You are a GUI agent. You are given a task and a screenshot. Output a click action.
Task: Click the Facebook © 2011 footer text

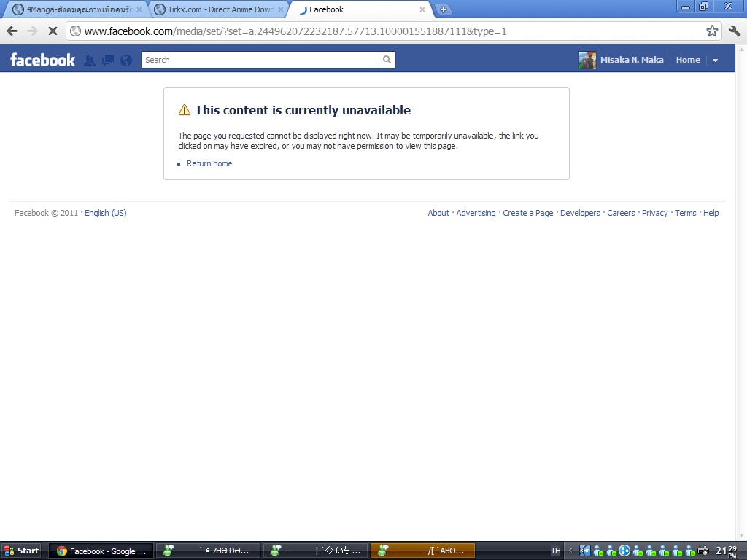tap(46, 213)
